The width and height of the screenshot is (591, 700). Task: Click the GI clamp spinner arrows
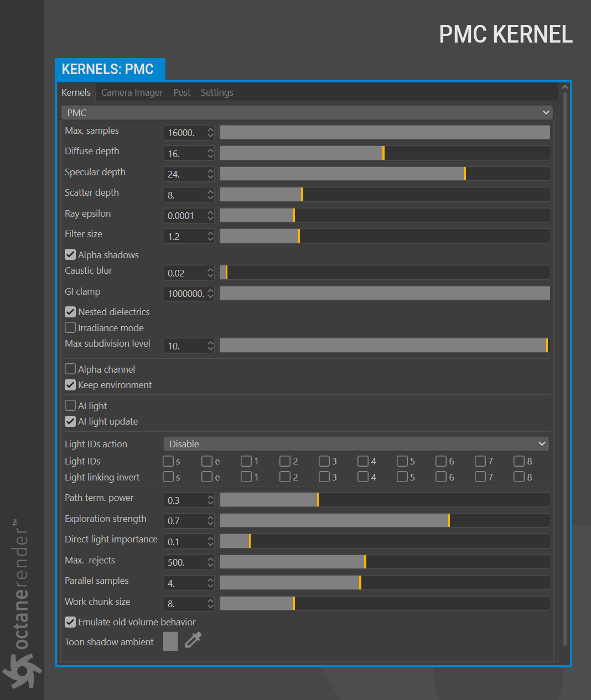pyautogui.click(x=210, y=294)
